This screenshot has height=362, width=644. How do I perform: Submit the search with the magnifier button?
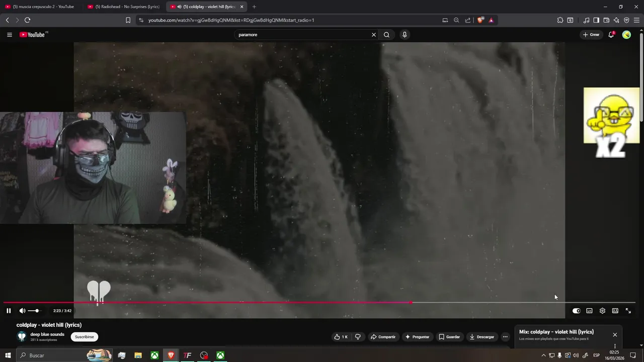(386, 35)
